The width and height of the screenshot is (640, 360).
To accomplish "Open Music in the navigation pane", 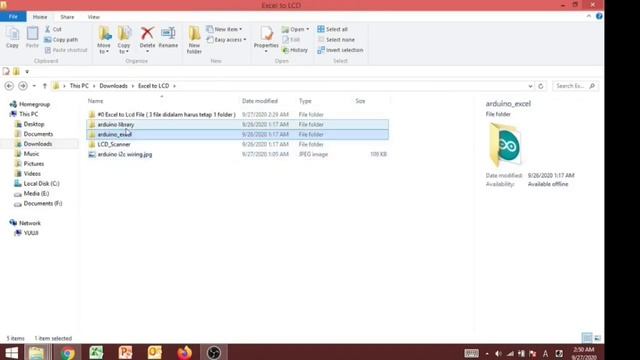I will 31,154.
